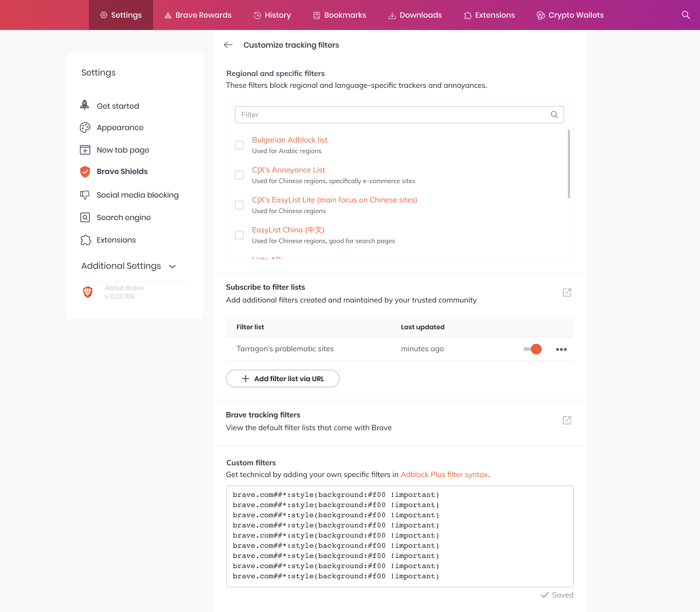Enable the EasyList China checkbox
Viewport: 700px width, 612px height.
coord(239,235)
